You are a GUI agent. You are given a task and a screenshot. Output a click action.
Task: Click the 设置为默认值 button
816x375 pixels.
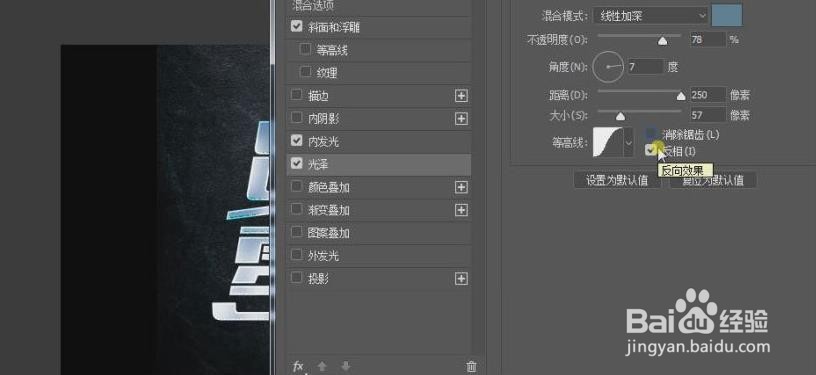(617, 180)
